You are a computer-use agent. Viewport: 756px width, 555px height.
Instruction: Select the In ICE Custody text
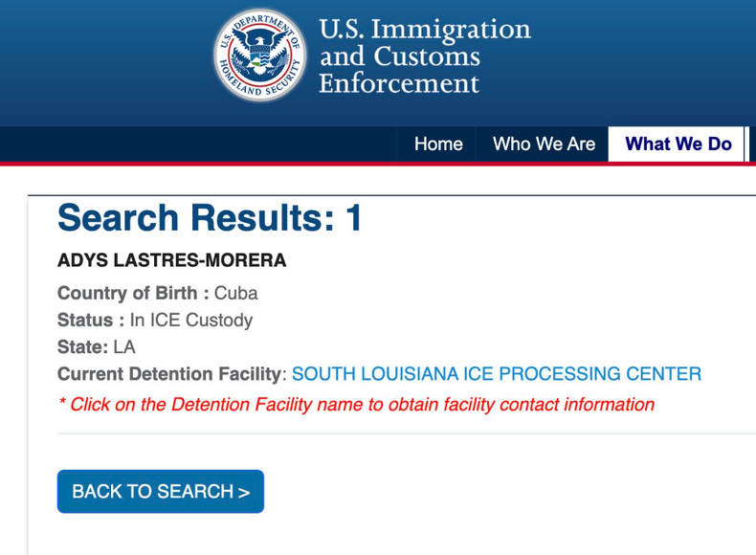click(191, 321)
